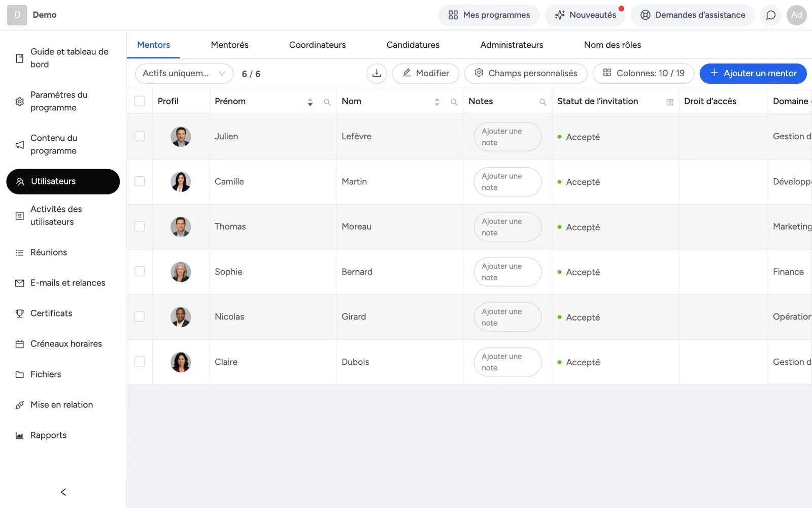
Task: Select Thomas Moreau's row checkbox
Action: (140, 226)
